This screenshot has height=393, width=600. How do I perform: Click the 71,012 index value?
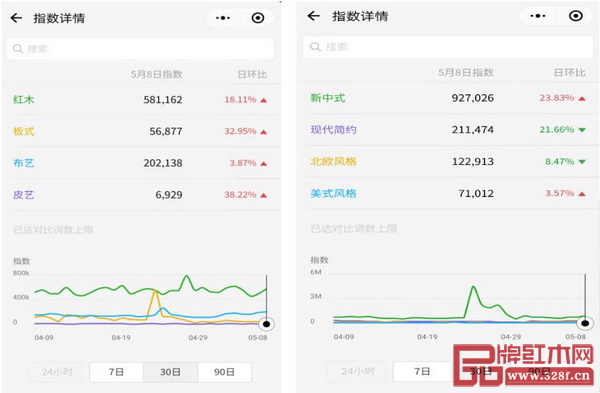point(476,193)
